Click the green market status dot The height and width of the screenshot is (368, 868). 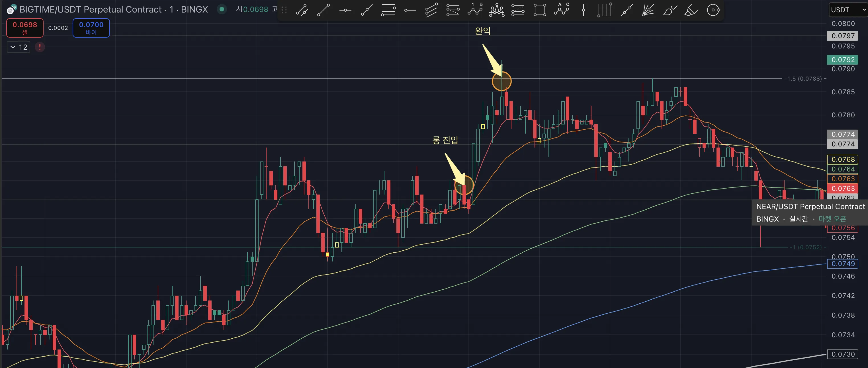pyautogui.click(x=222, y=9)
